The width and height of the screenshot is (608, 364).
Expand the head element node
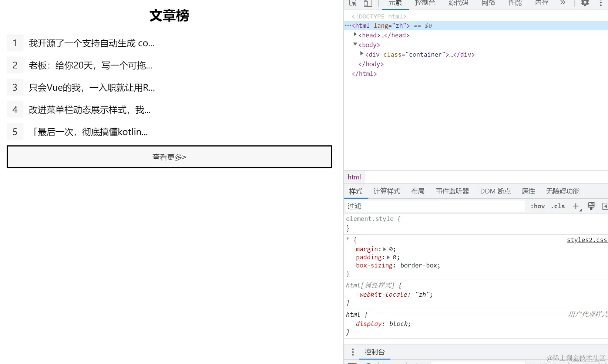(355, 34)
